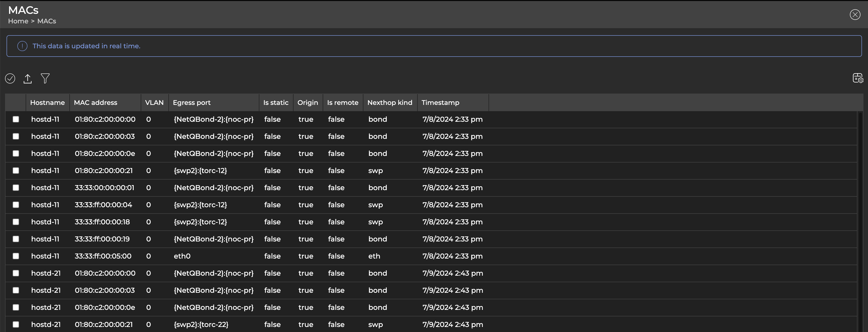
Task: Select all rows using the checkmark icon
Action: pyautogui.click(x=10, y=78)
